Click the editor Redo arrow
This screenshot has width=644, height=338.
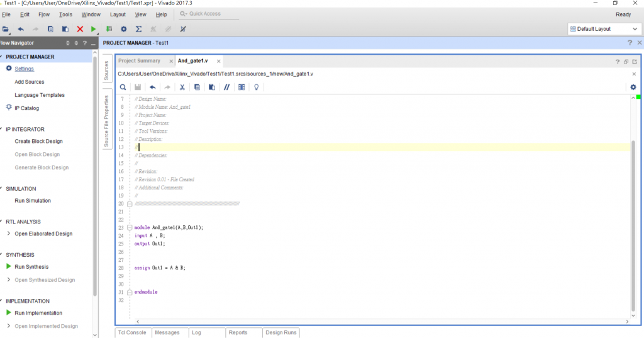[167, 87]
